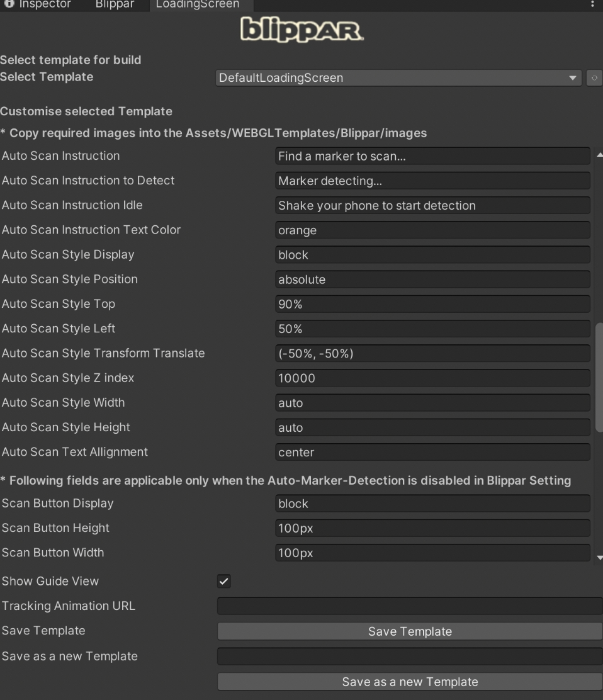Switch to the Blippar tab
The image size is (603, 700).
(115, 4)
